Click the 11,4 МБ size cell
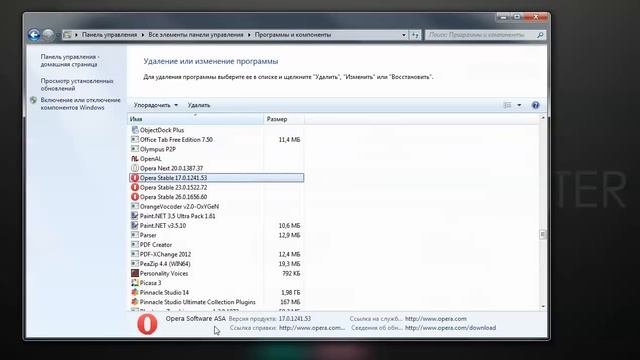Image resolution: width=640 pixels, height=360 pixels. pyautogui.click(x=289, y=140)
